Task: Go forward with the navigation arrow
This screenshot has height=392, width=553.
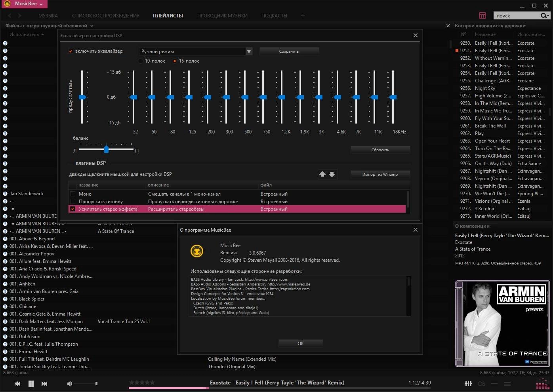Action: (20, 15)
